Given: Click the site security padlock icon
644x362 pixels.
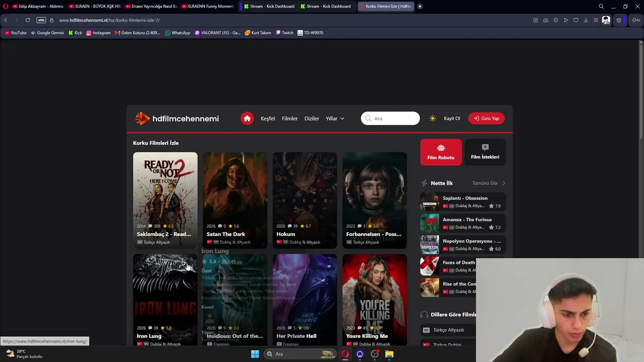Looking at the screenshot, I should tap(51, 20).
